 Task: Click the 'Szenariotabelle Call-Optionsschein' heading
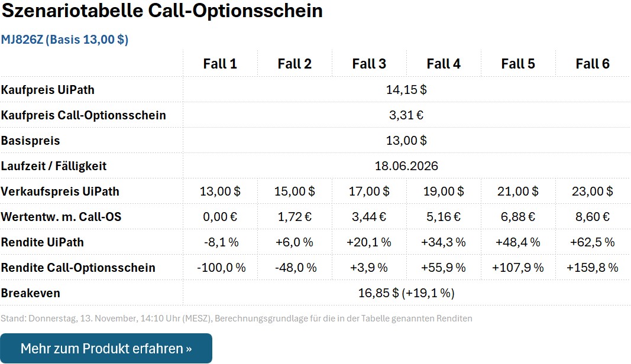(x=161, y=11)
